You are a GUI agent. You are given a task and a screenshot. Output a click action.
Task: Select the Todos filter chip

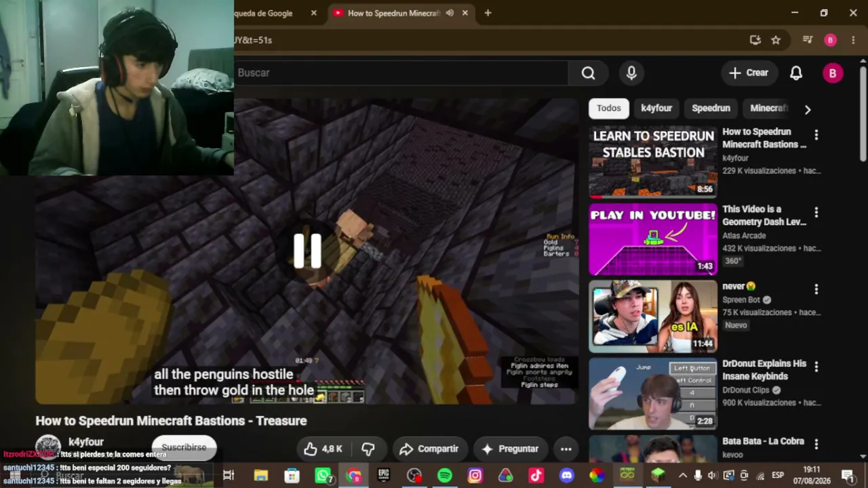click(x=609, y=108)
